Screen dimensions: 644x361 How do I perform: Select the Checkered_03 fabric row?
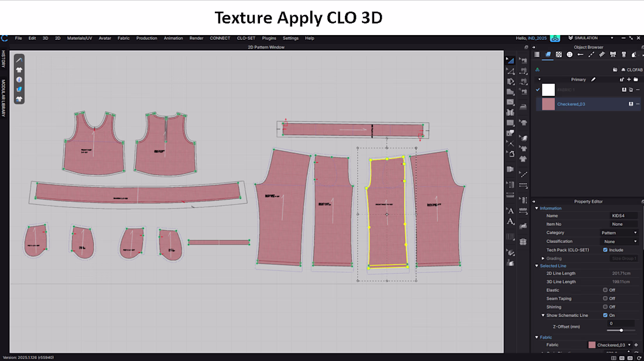(x=588, y=104)
